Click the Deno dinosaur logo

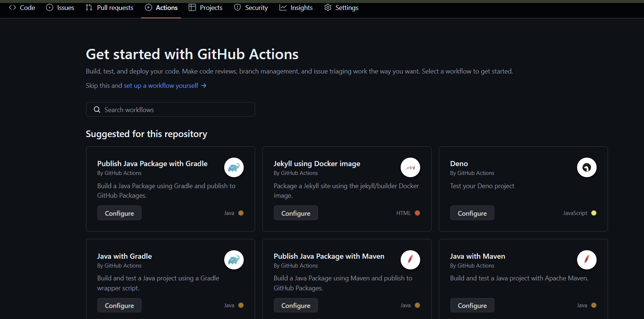point(587,168)
